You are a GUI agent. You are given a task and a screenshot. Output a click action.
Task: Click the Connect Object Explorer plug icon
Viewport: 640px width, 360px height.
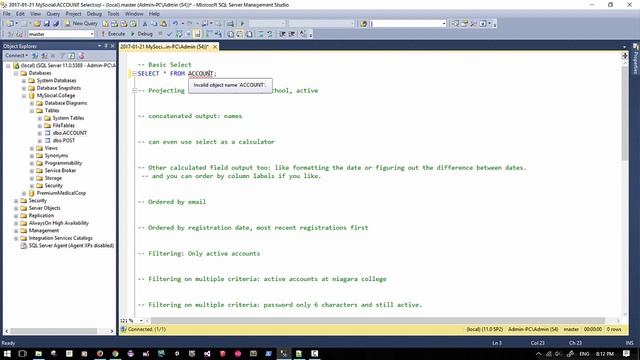(35, 55)
